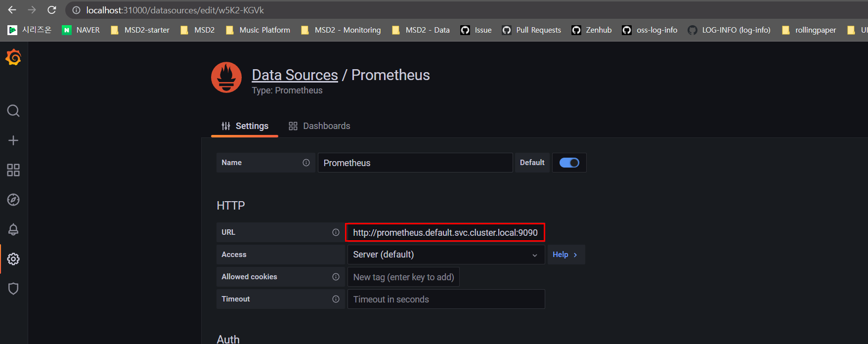Switch to the Settings tab

click(245, 126)
